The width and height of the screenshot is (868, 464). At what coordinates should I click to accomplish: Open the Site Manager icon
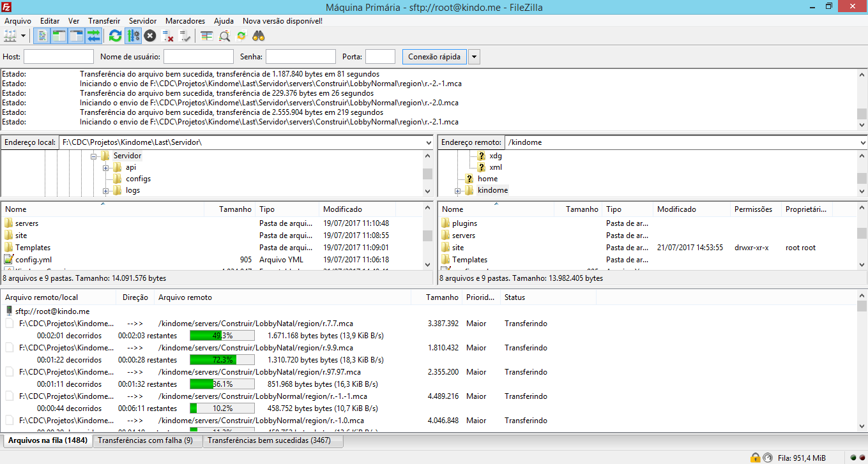click(10, 36)
